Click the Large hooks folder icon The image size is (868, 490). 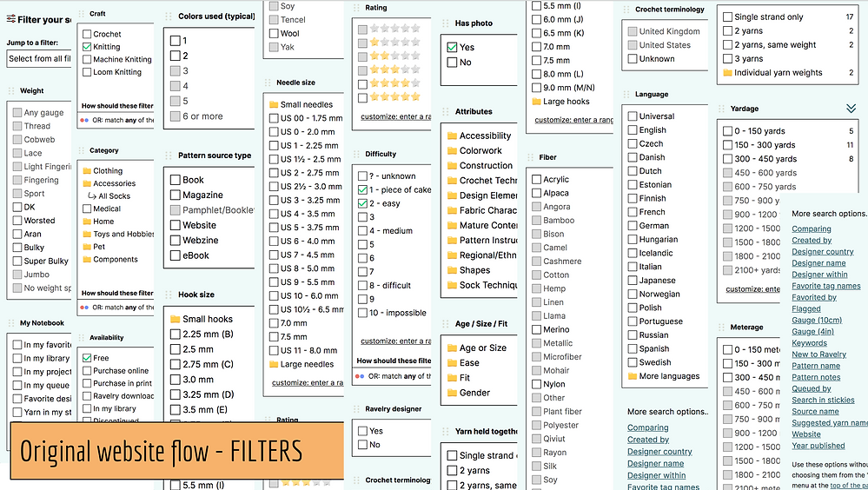click(x=536, y=102)
